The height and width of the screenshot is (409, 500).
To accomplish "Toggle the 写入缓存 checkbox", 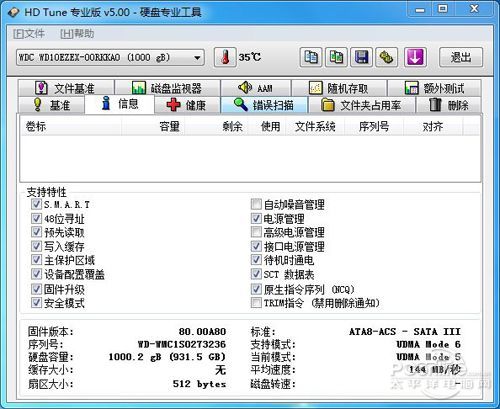I will tap(36, 246).
